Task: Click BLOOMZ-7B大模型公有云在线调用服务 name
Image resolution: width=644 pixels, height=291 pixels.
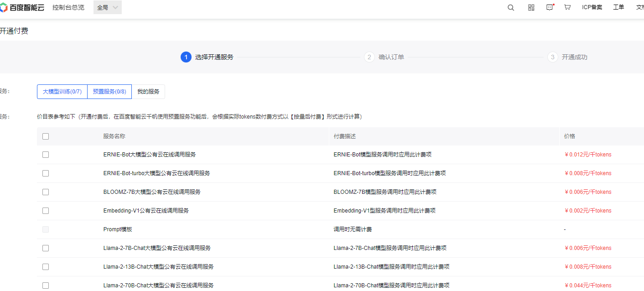Action: pyautogui.click(x=152, y=192)
